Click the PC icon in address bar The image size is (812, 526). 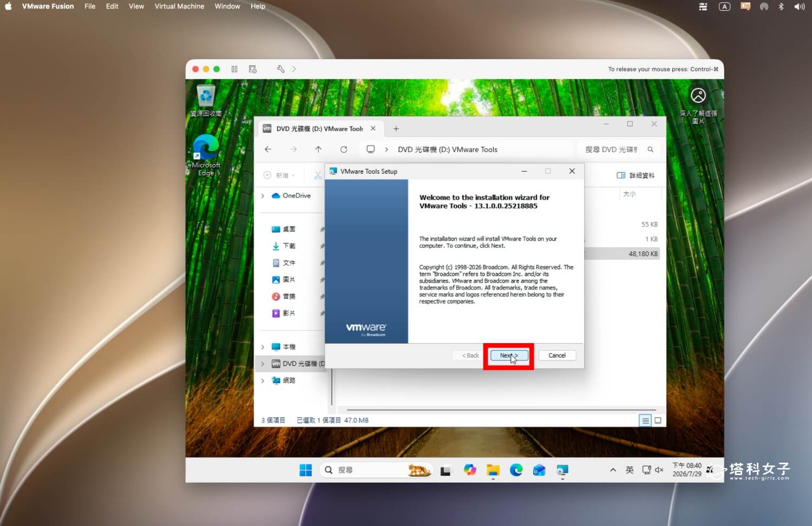(x=371, y=149)
